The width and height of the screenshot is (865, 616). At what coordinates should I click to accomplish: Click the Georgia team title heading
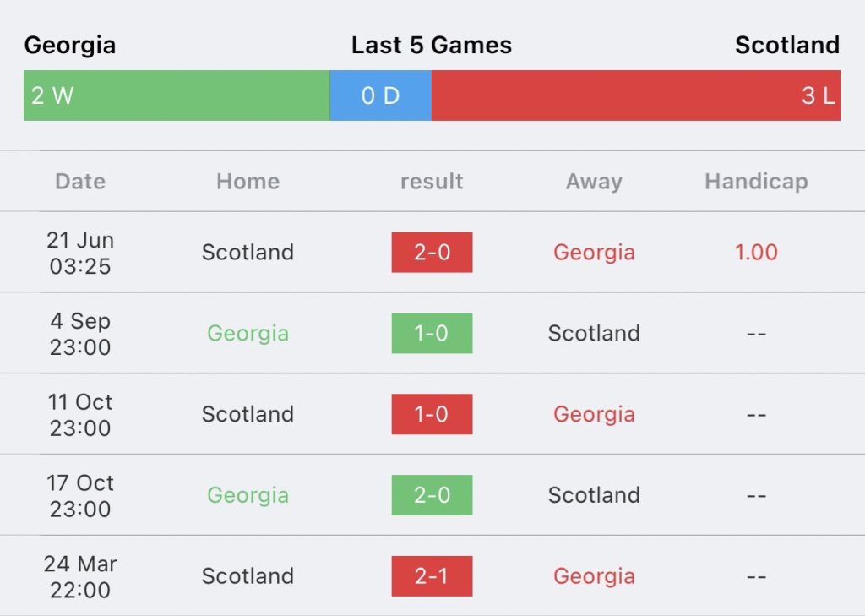point(70,46)
